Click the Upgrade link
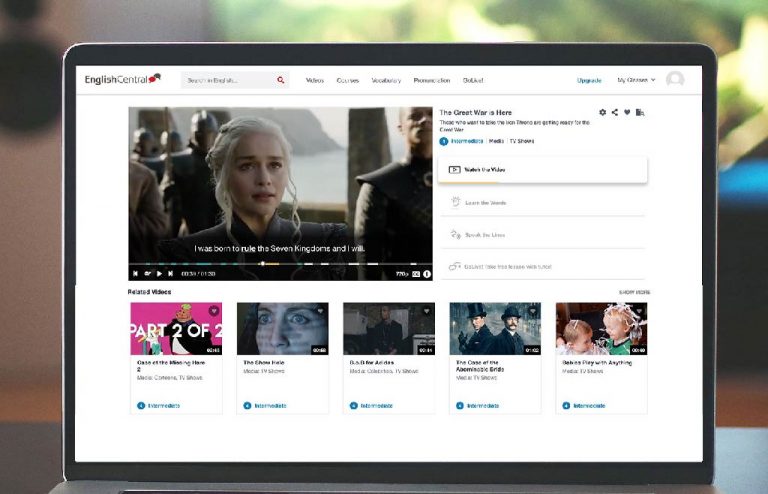 click(589, 80)
